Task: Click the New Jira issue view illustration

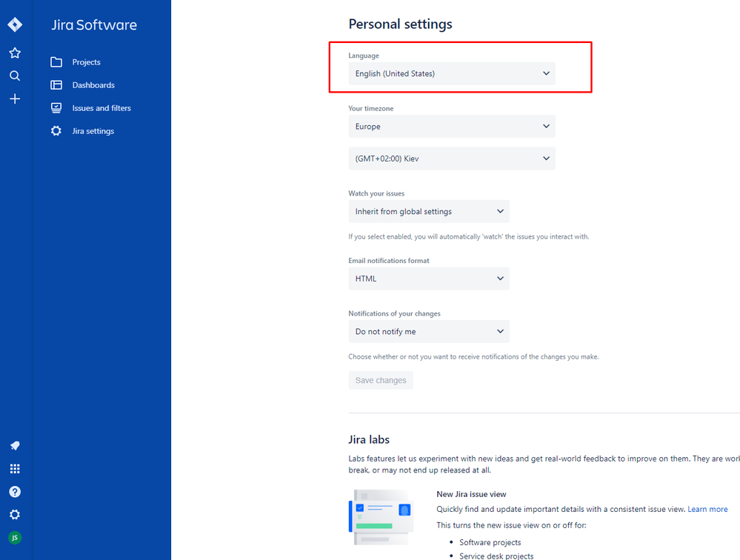Action: click(381, 517)
